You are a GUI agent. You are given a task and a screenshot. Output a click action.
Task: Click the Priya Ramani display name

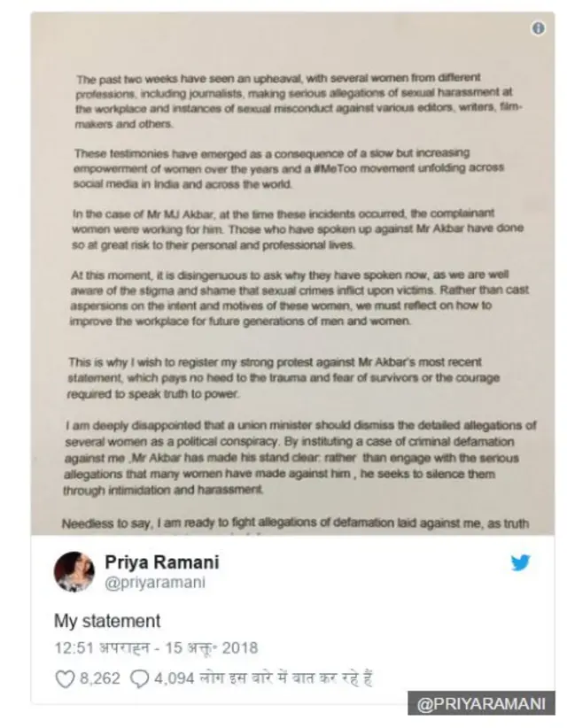pos(161,562)
